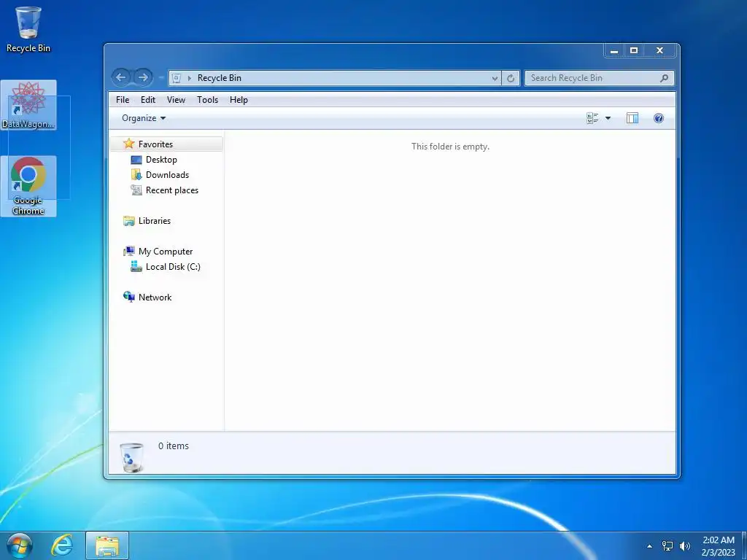Image resolution: width=747 pixels, height=560 pixels.
Task: Open the view options dropdown arrow
Action: (608, 118)
